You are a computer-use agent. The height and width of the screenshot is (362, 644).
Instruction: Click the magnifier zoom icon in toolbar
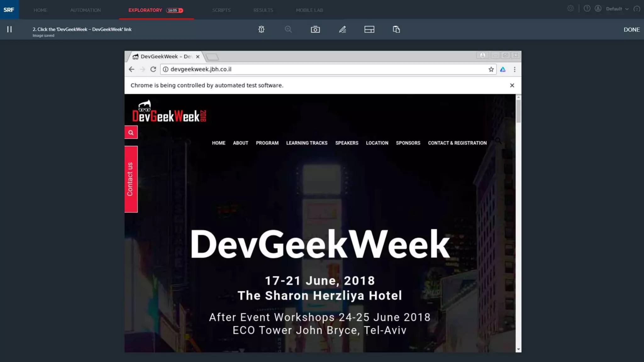(x=288, y=29)
